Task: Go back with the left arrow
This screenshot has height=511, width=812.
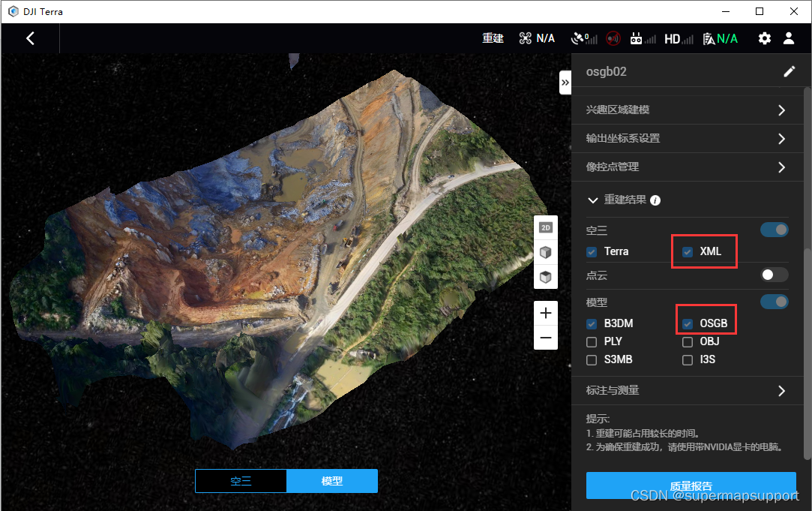Action: point(31,38)
